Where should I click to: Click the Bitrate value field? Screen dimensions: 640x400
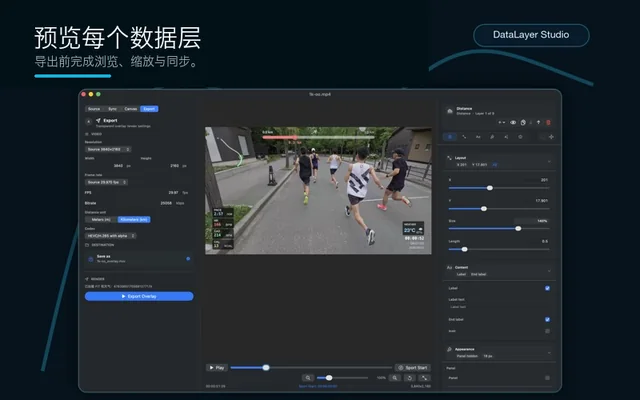pyautogui.click(x=166, y=203)
